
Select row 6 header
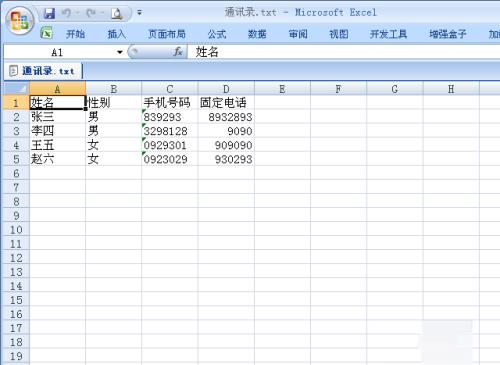pos(16,173)
